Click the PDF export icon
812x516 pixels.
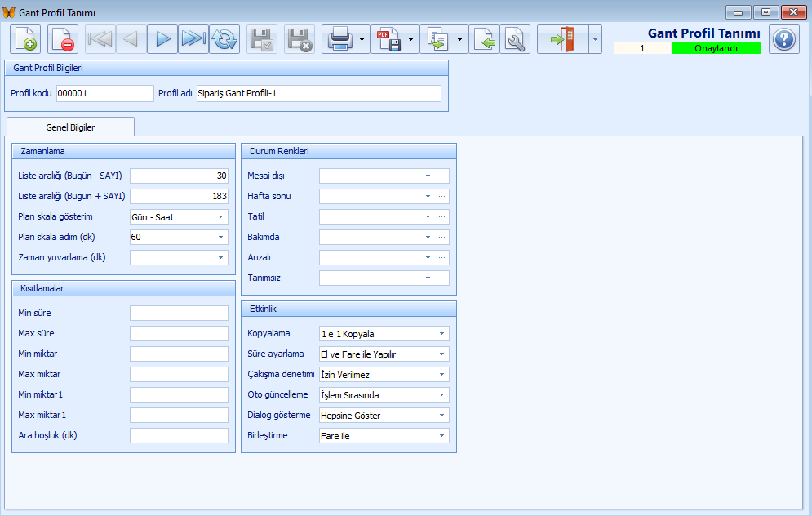[x=388, y=39]
